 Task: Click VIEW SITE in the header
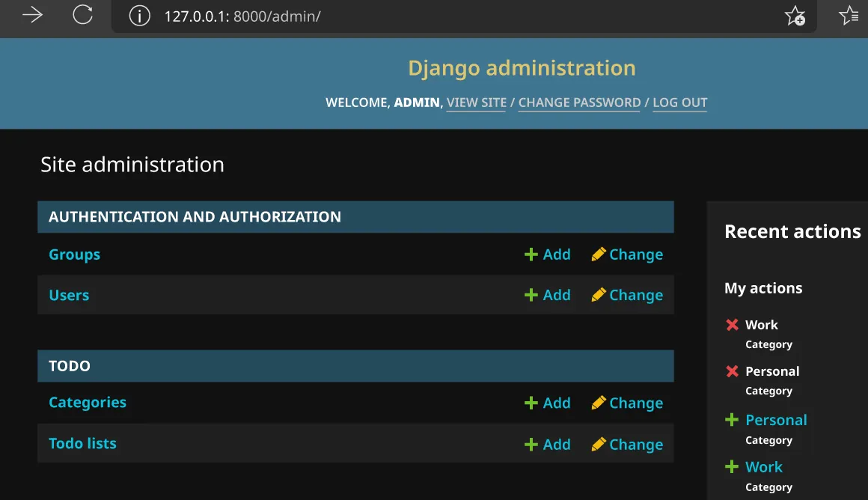click(x=476, y=103)
